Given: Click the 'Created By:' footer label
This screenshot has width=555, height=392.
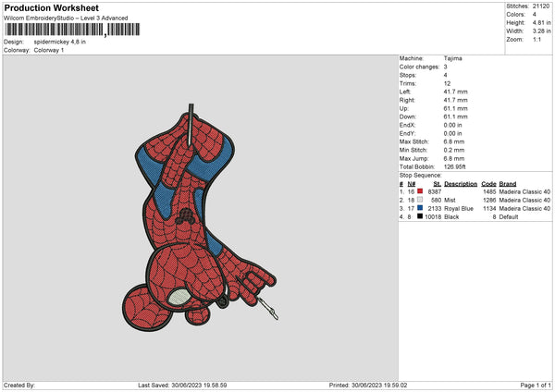Looking at the screenshot, I should pyautogui.click(x=19, y=385).
